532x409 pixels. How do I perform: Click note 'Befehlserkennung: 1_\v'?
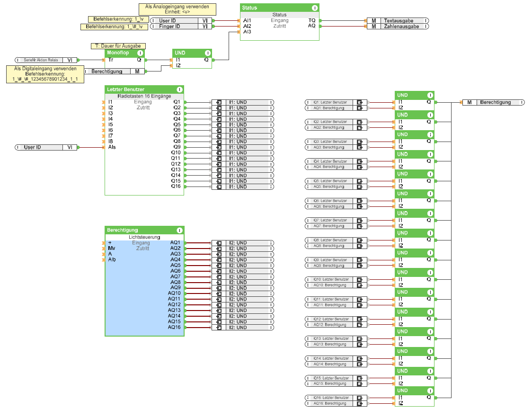118,19
